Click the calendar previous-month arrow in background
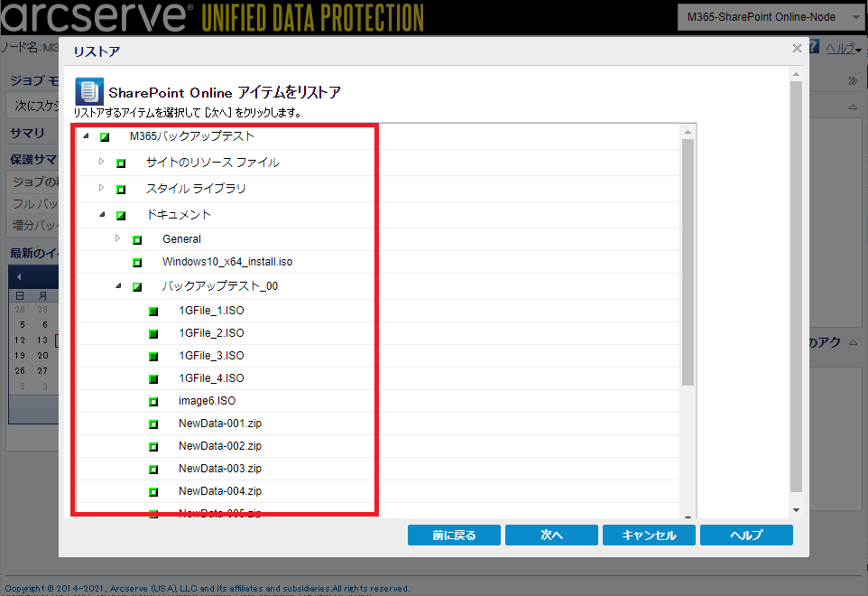Viewport: 868px width, 596px height. 19,276
